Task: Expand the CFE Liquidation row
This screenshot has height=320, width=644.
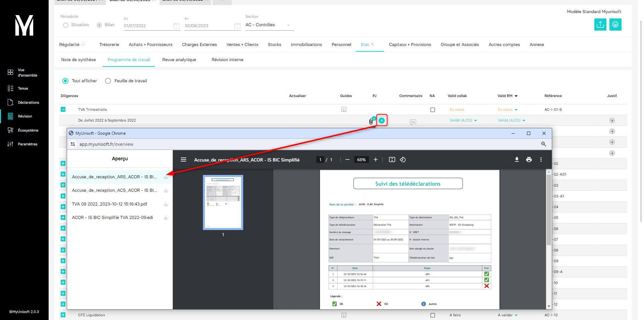Action: pos(63,315)
